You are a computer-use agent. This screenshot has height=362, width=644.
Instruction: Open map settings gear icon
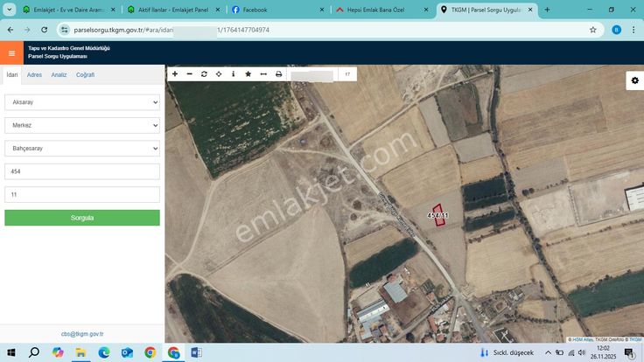coord(635,80)
